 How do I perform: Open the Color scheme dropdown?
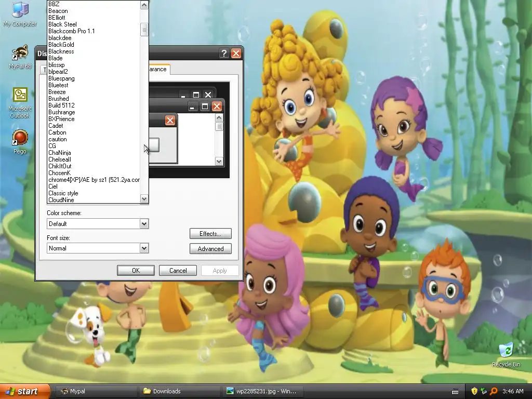(98, 223)
